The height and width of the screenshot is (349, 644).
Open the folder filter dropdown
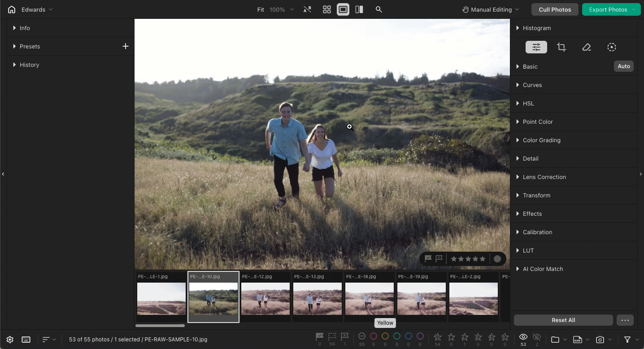[558, 340]
